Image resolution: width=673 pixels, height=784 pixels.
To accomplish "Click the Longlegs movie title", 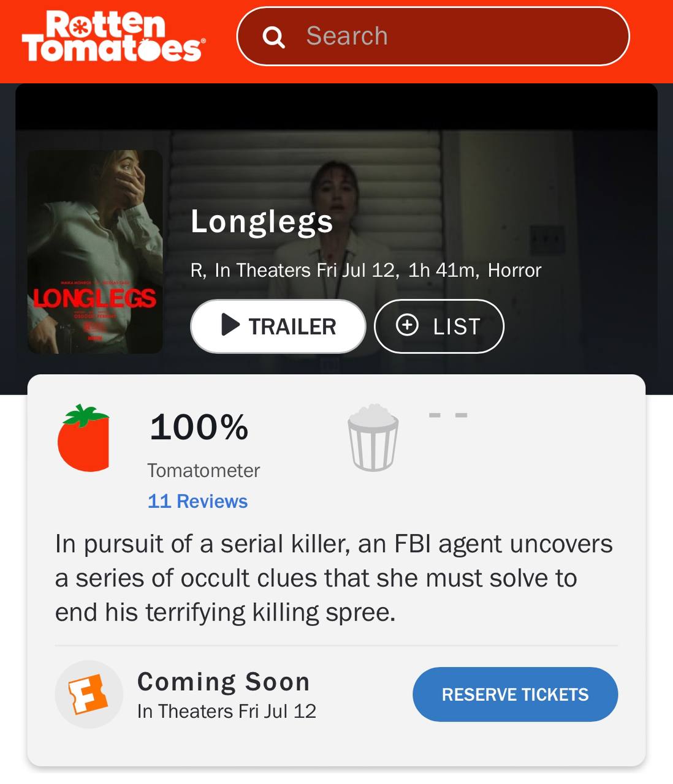I will click(262, 222).
